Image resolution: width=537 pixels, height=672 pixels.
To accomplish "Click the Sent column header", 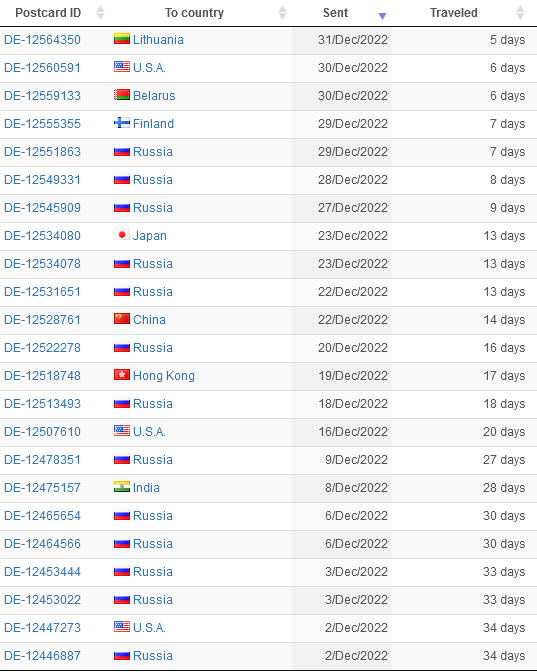I will [x=335, y=13].
